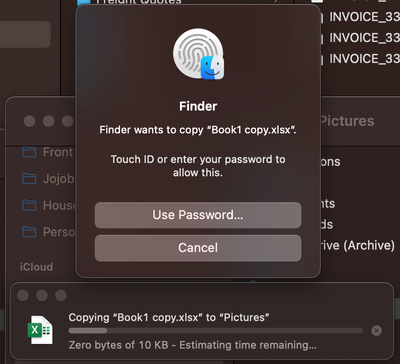Click the Copying Book1 copy.xlsx to Pictures label
Viewport: 400px width, 364px height.
(169, 317)
